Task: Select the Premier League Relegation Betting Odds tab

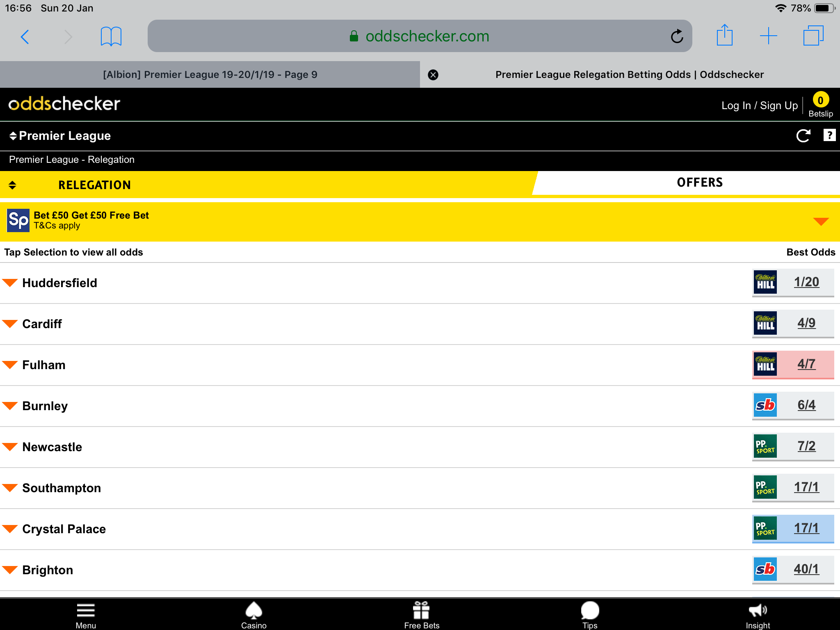Action: coord(630,75)
